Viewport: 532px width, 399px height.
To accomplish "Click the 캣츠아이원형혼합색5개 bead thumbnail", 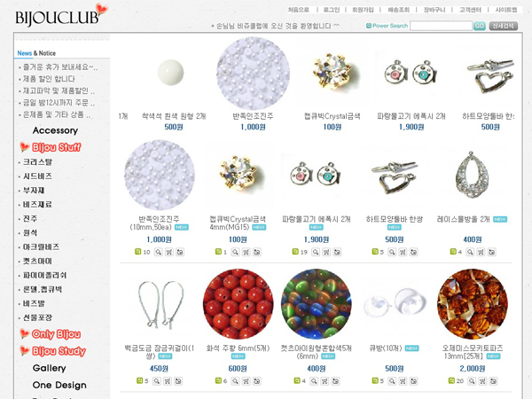I will [317, 303].
